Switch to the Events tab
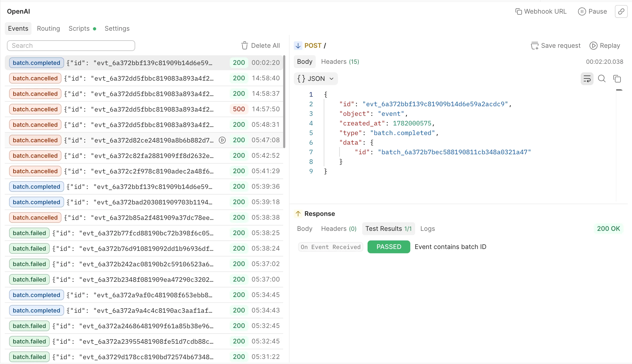Screen dimensions: 632x364 18,29
